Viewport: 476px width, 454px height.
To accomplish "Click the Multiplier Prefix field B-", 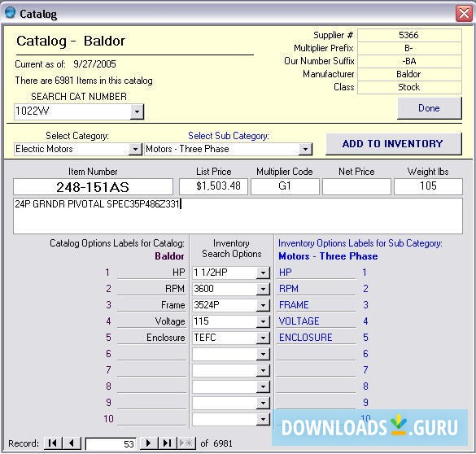I will (409, 48).
